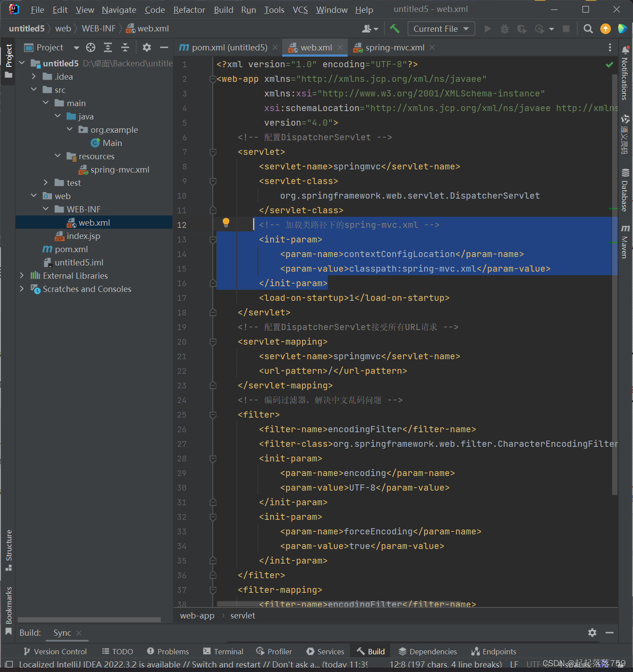Click the stop square icon
This screenshot has width=633, height=672.
pyautogui.click(x=566, y=29)
